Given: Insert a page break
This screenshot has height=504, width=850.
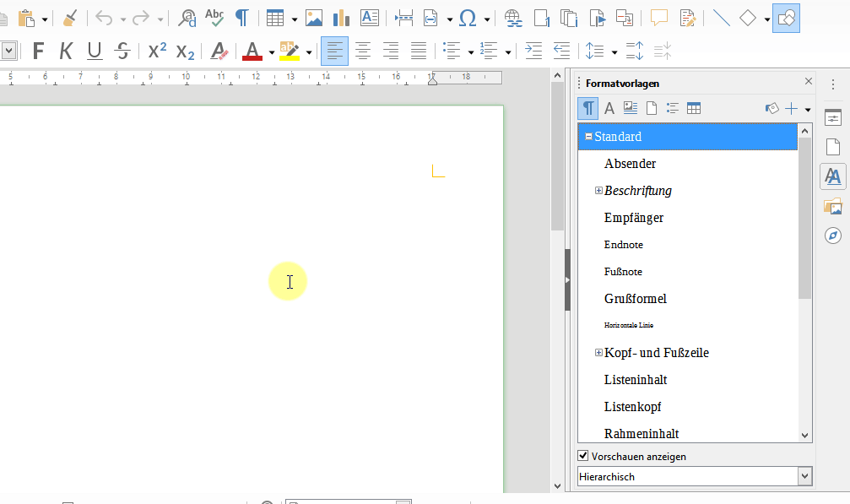Looking at the screenshot, I should pos(403,19).
